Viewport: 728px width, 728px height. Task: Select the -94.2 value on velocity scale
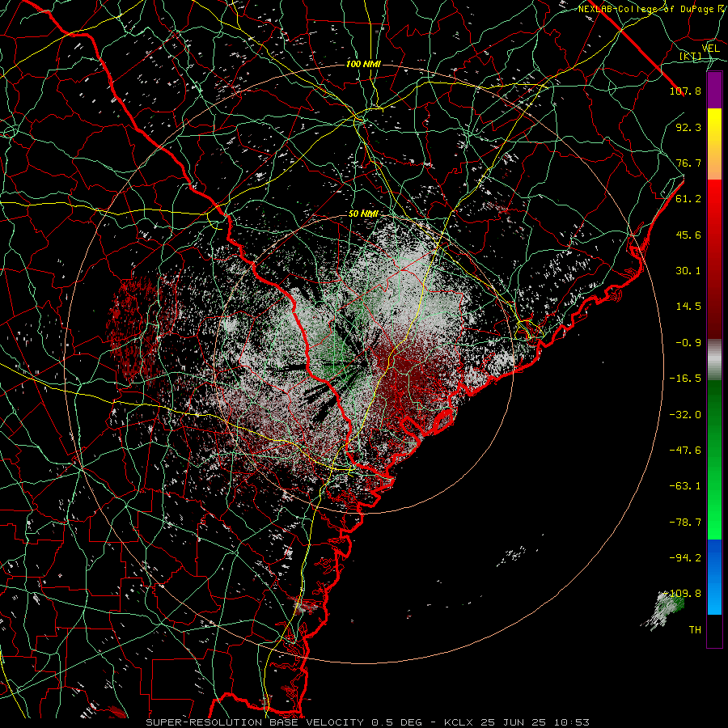click(x=685, y=558)
